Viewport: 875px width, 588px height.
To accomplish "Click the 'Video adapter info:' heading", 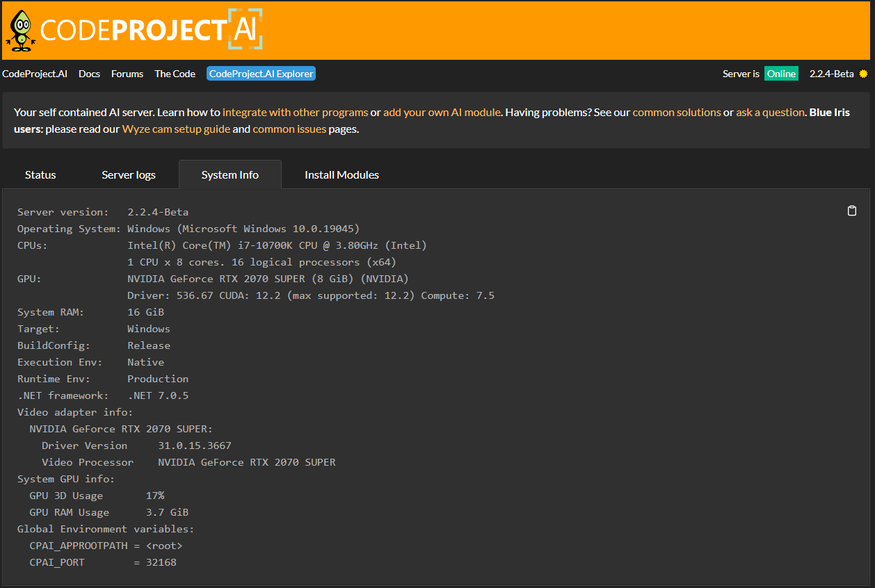I will (x=75, y=412).
